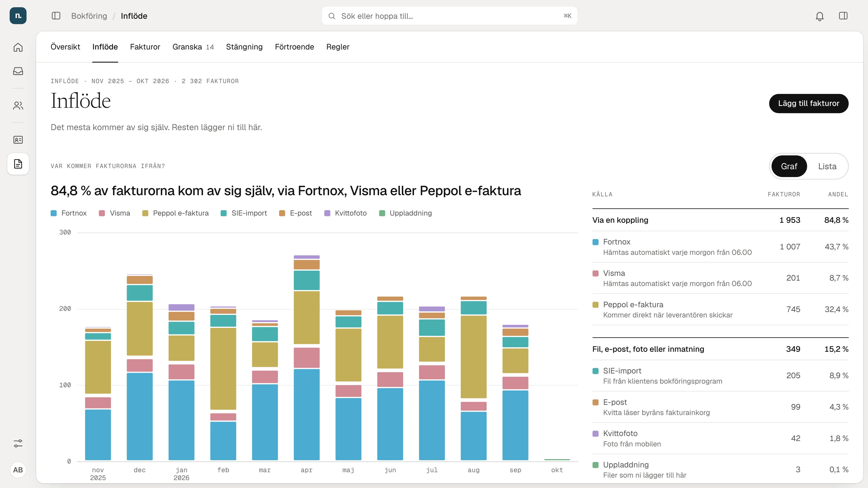Click the April bar in chart
This screenshot has height=488, width=868.
(x=306, y=358)
